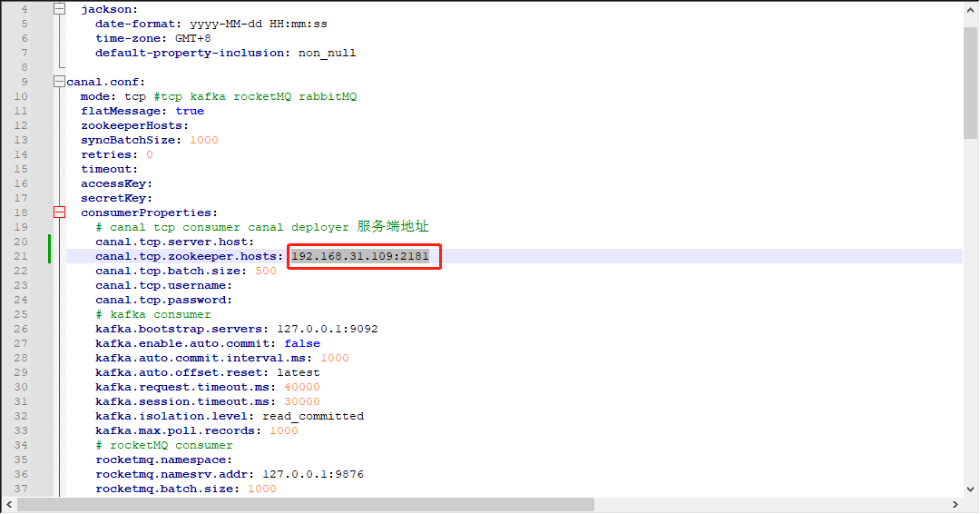
Task: Click the zookeeperHosts: key
Action: [134, 125]
